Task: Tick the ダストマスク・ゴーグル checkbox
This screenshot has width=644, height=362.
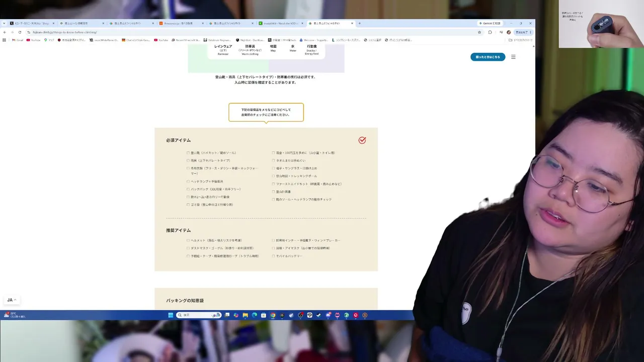Action: [x=188, y=248]
